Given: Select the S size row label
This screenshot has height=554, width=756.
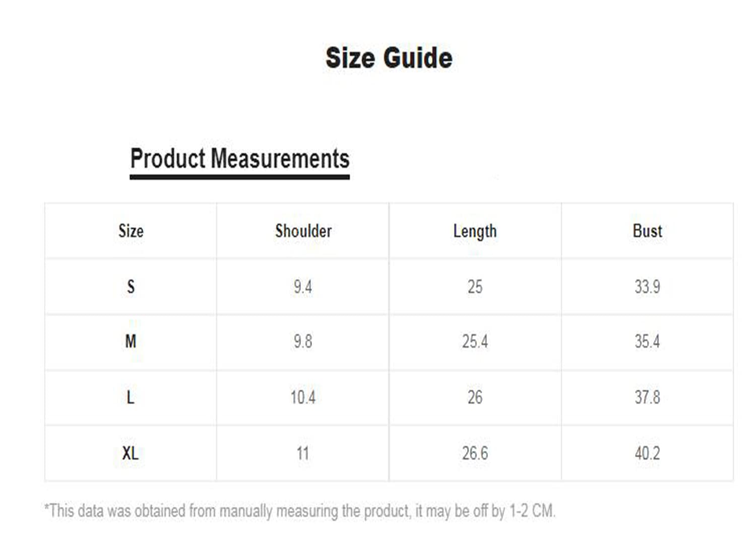Looking at the screenshot, I should pyautogui.click(x=131, y=287).
